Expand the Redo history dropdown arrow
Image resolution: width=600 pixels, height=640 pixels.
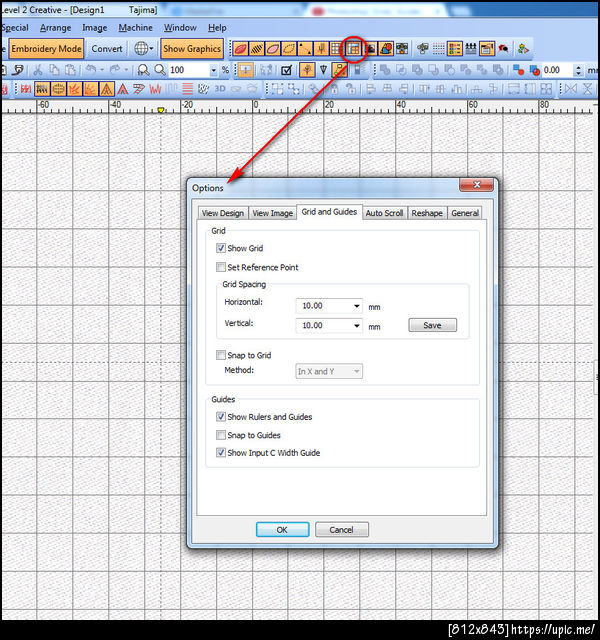click(x=126, y=70)
